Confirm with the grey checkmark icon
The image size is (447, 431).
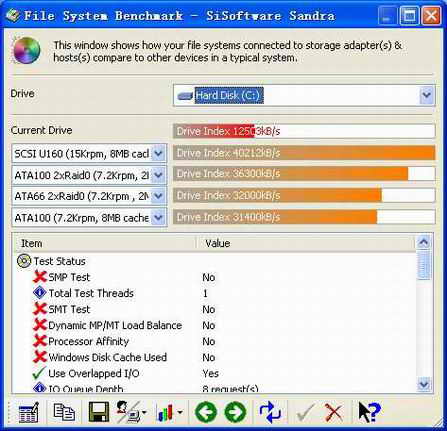click(305, 412)
